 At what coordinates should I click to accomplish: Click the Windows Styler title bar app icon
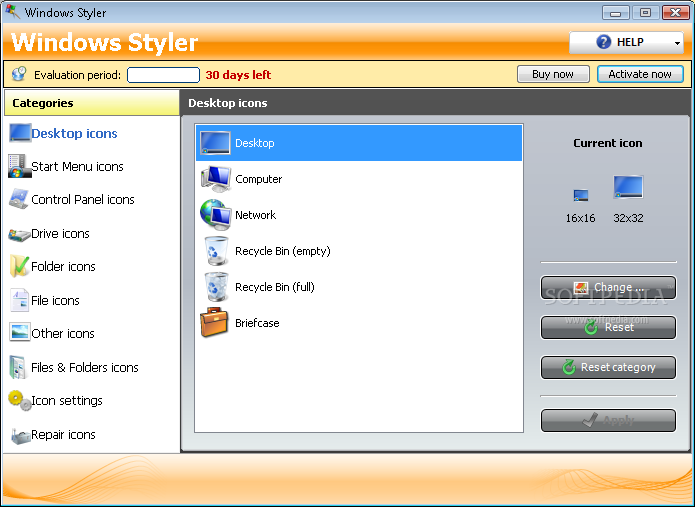(12, 12)
